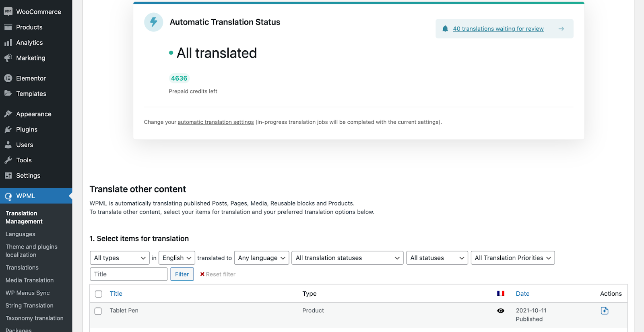Click the Templates folder icon
This screenshot has height=332, width=644.
[x=8, y=93]
